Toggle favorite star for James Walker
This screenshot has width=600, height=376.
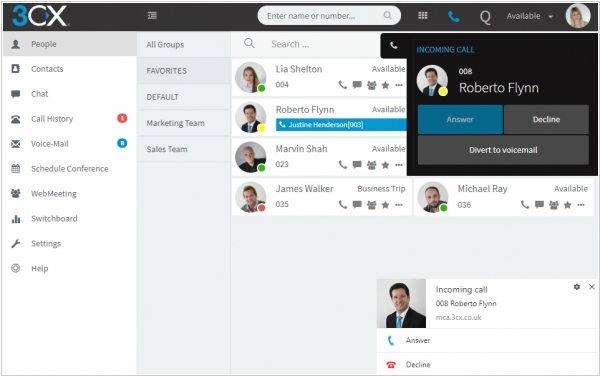click(385, 205)
